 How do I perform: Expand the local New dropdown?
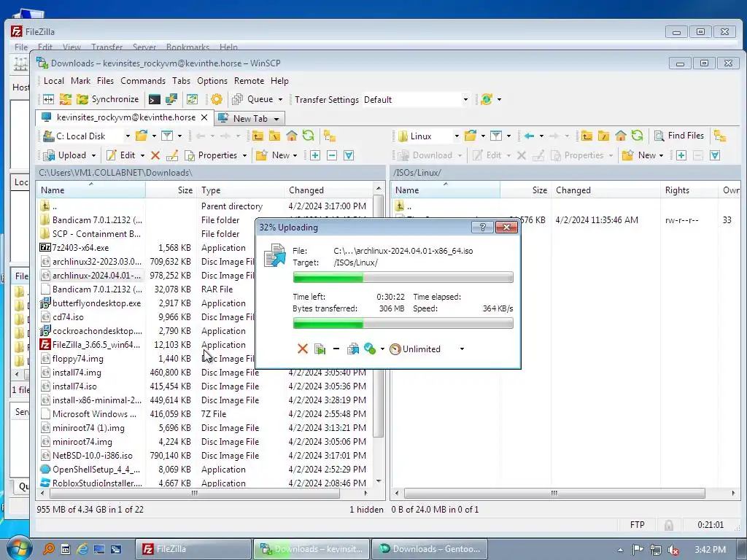click(295, 156)
